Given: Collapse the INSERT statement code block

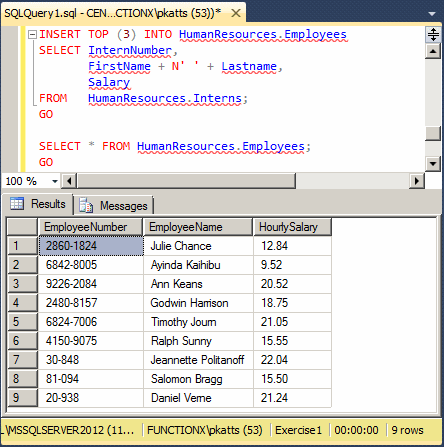Looking at the screenshot, I should click(x=32, y=34).
